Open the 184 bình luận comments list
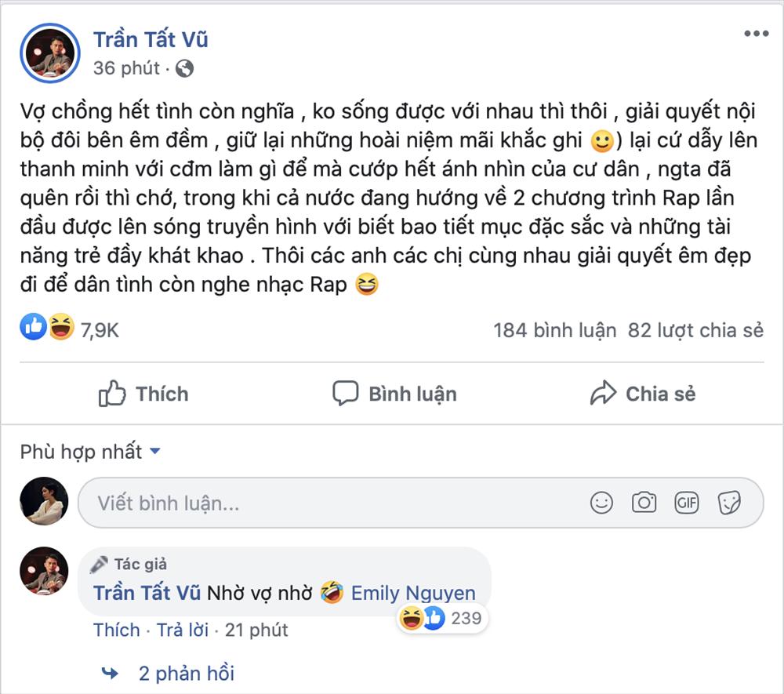784x694 pixels. click(554, 330)
